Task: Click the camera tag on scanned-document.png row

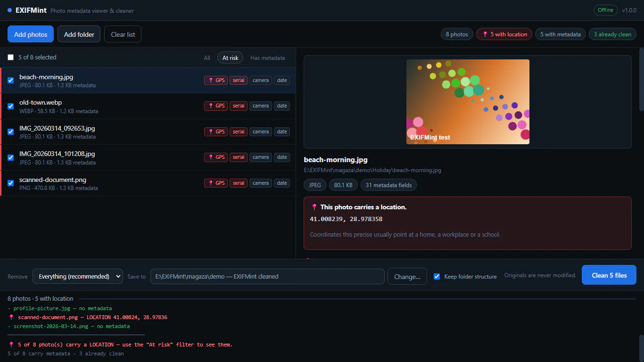Action: pyautogui.click(x=261, y=183)
